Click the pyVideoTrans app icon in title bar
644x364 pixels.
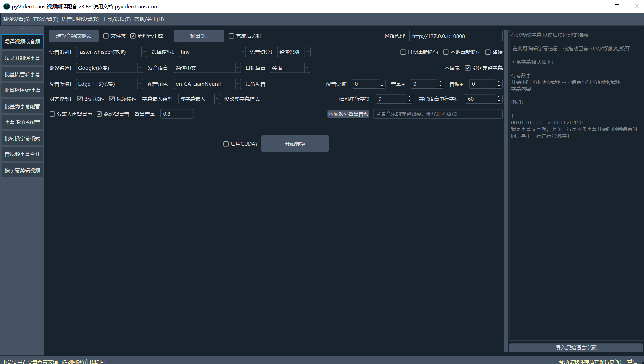(6, 6)
